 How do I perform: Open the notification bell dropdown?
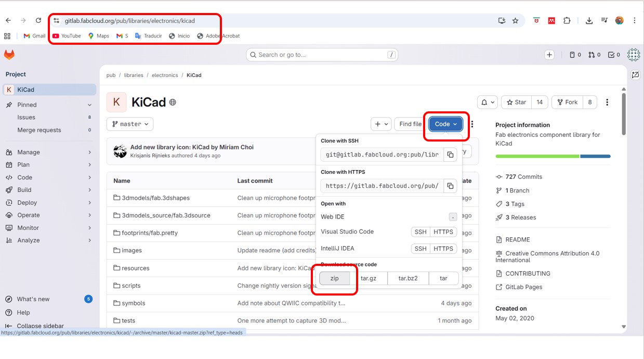(x=487, y=102)
